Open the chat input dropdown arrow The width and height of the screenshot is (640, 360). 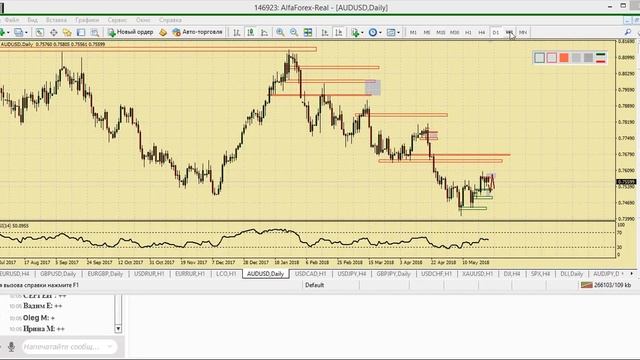point(110,347)
